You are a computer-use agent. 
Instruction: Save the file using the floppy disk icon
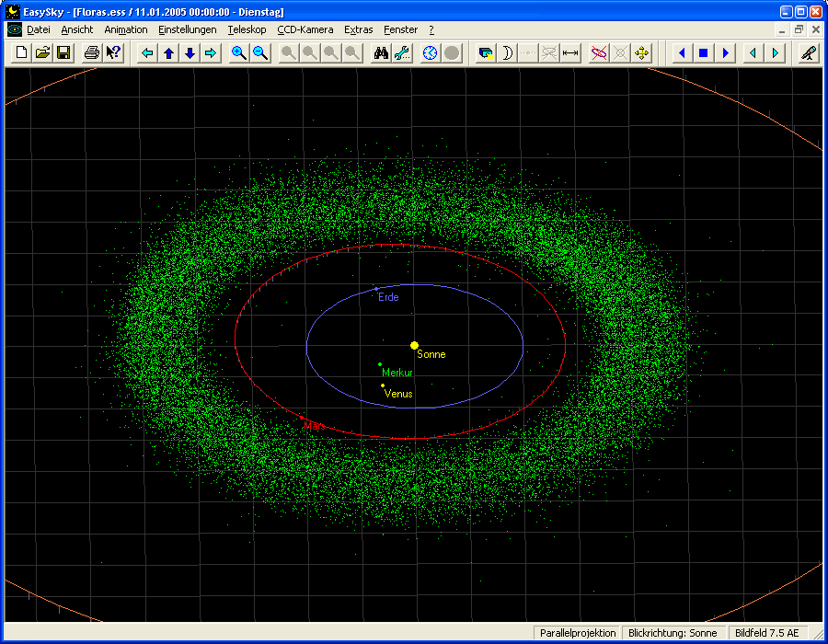pyautogui.click(x=63, y=53)
